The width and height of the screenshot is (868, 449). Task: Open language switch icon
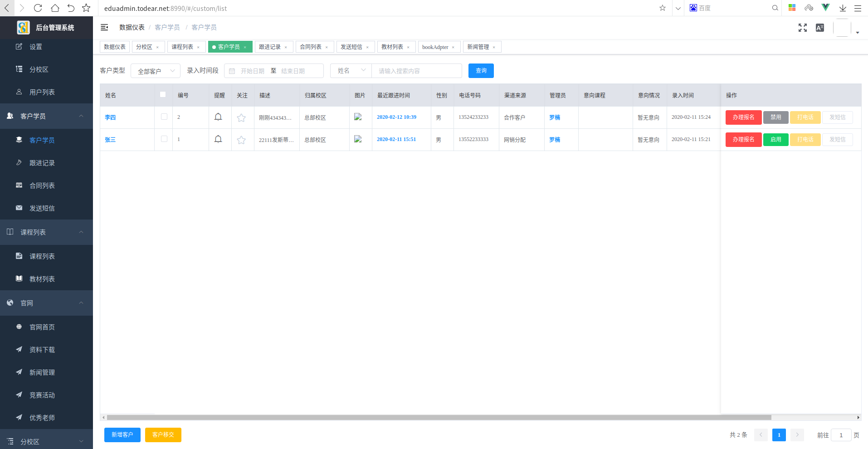[x=820, y=28]
